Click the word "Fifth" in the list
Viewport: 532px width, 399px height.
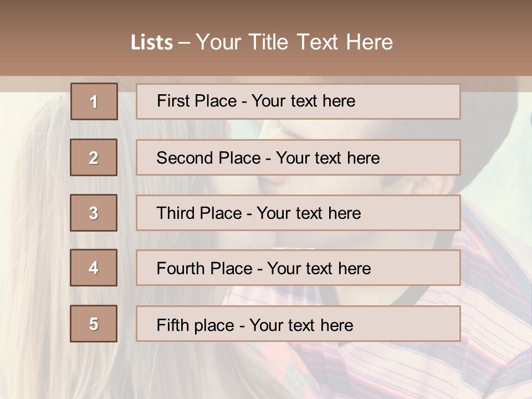click(173, 325)
